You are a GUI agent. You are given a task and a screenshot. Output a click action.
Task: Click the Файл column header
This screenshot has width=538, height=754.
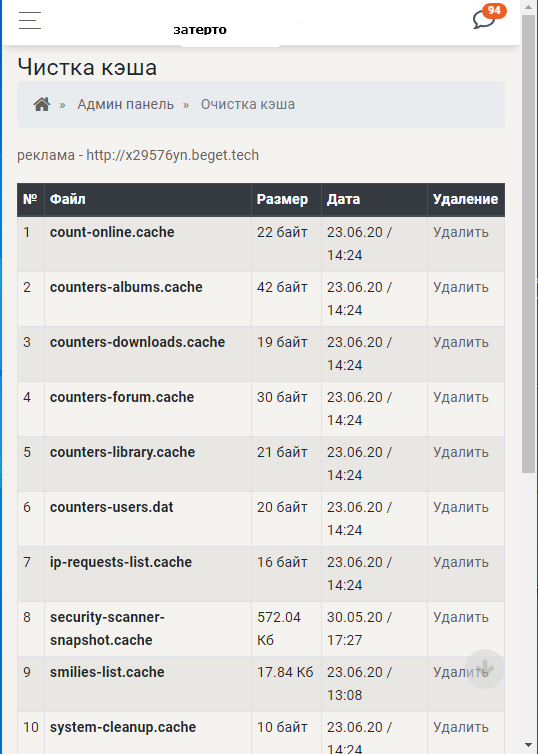point(68,199)
